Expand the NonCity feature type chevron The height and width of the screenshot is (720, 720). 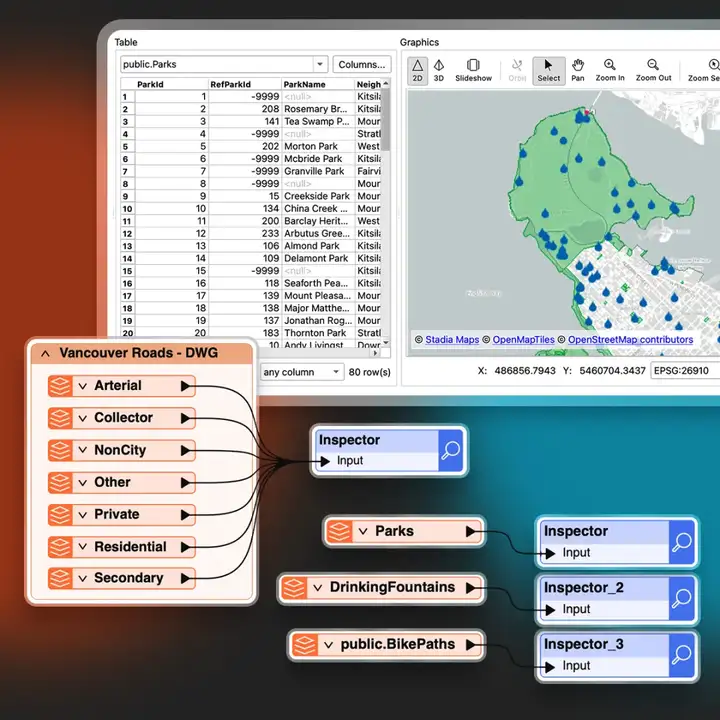pyautogui.click(x=83, y=450)
